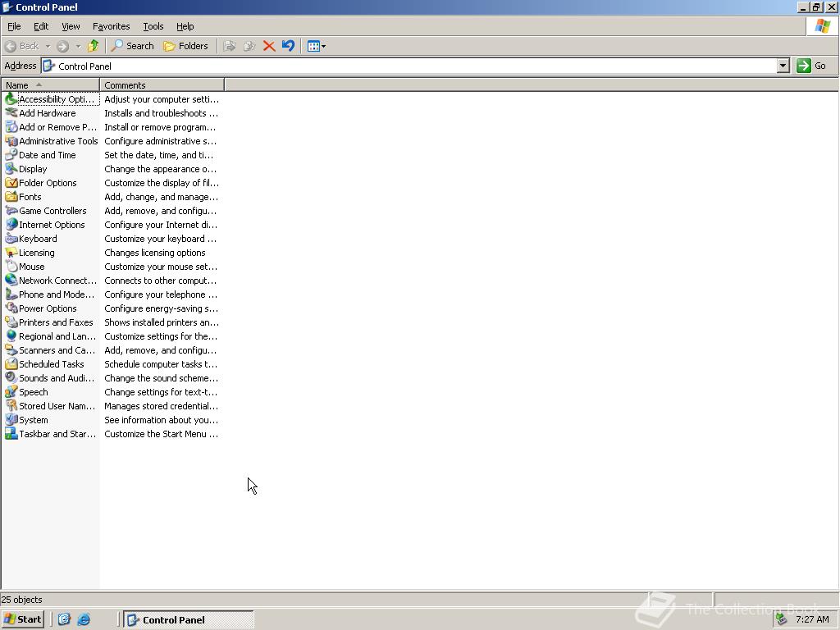The image size is (840, 630).
Task: Select the Scheduled Tasks icon
Action: 11,363
